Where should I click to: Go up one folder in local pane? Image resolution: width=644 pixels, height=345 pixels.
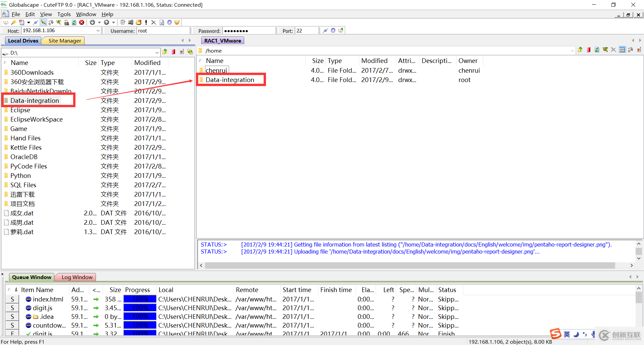click(165, 52)
